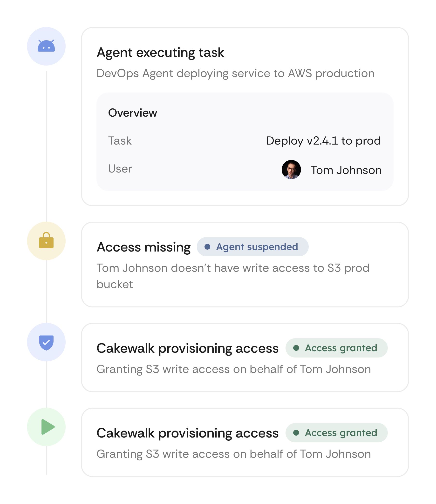Click the robot agent icon
The image size is (436, 504).
point(46,46)
